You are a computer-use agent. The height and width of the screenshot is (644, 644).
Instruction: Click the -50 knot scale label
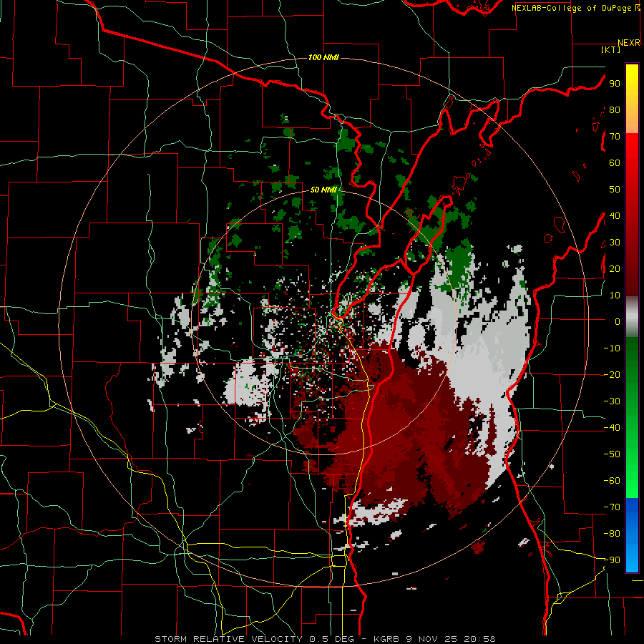(x=612, y=454)
